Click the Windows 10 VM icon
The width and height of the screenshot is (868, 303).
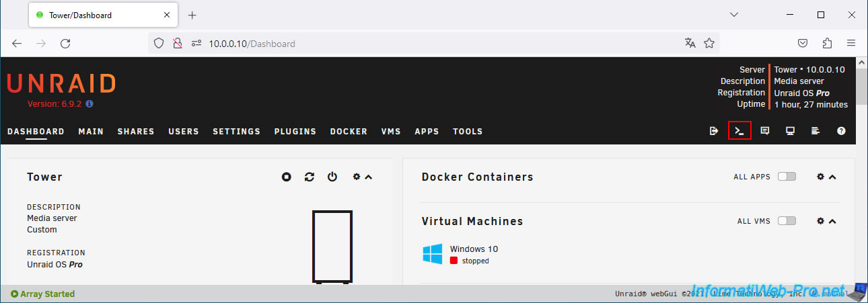point(433,254)
